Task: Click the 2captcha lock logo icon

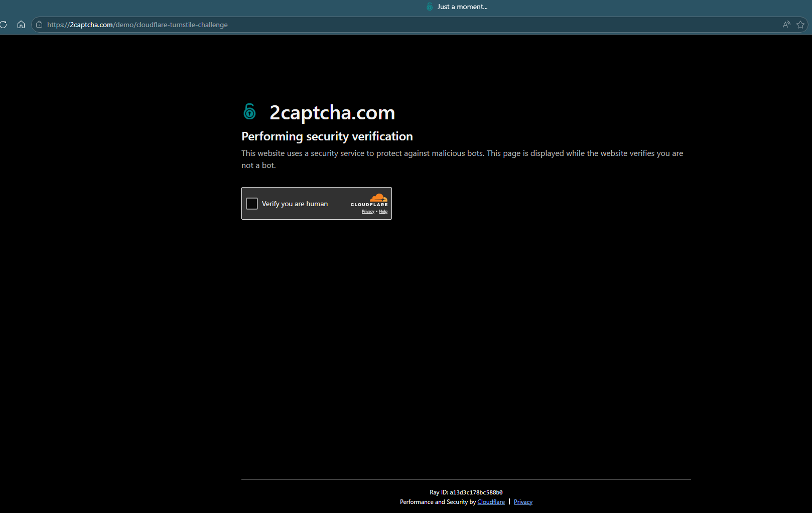Action: (249, 111)
